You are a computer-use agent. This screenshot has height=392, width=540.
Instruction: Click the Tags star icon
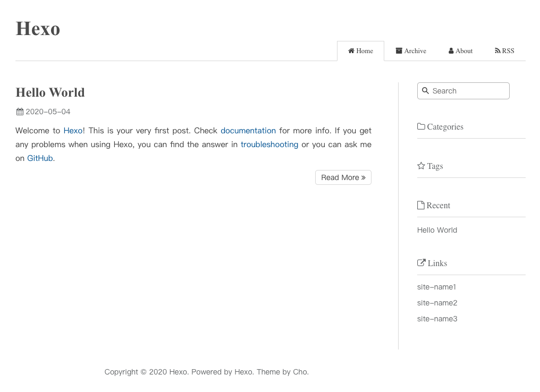(x=421, y=166)
